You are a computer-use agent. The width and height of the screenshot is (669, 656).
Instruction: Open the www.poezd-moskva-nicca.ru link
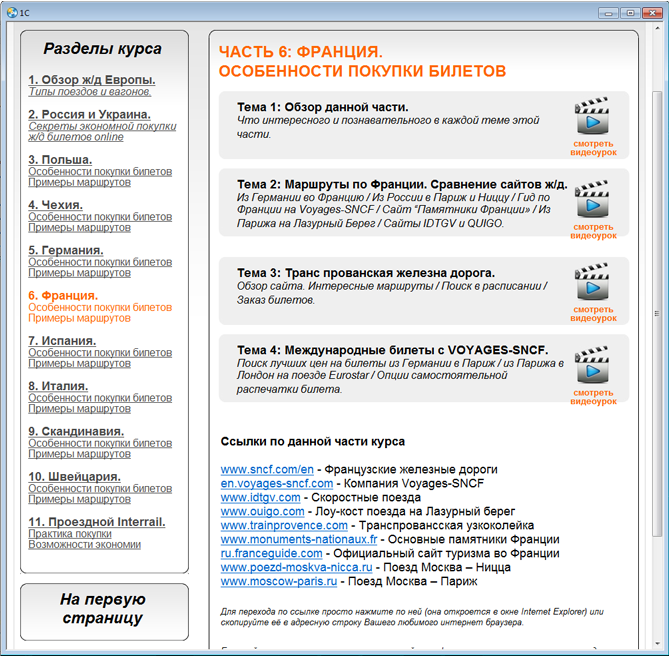(x=297, y=567)
